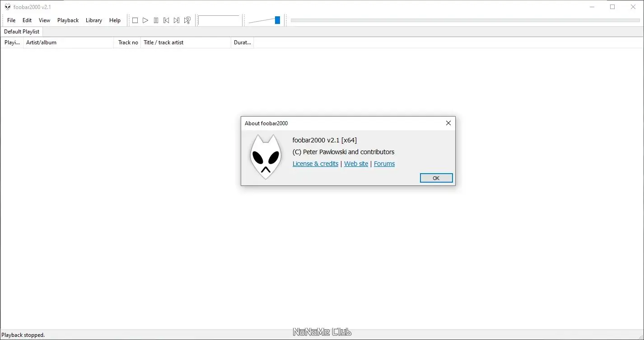Confirm the About dialog with OK

point(436,178)
